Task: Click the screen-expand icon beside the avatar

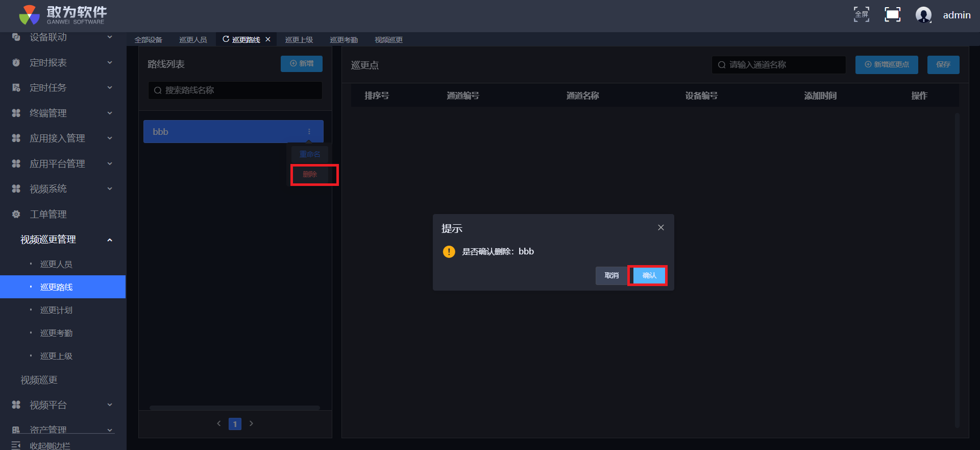Action: [x=892, y=14]
